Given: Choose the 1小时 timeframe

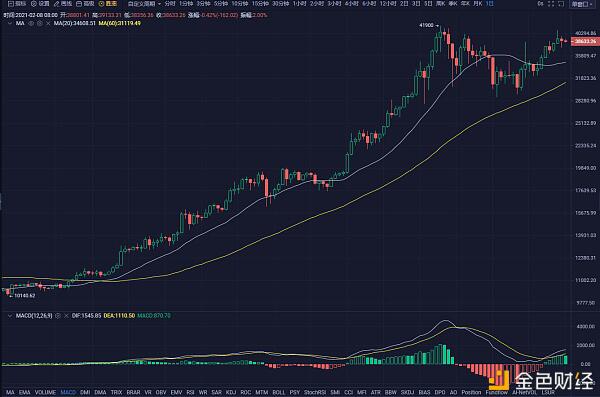Looking at the screenshot, I should [x=299, y=4].
